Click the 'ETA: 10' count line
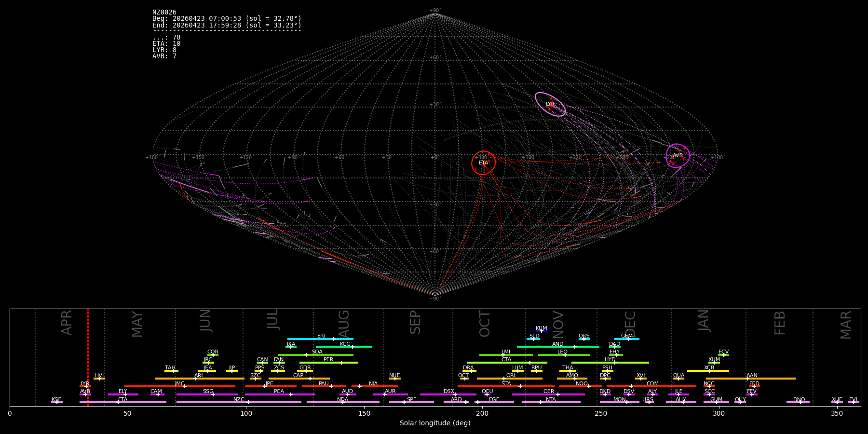 [x=166, y=43]
